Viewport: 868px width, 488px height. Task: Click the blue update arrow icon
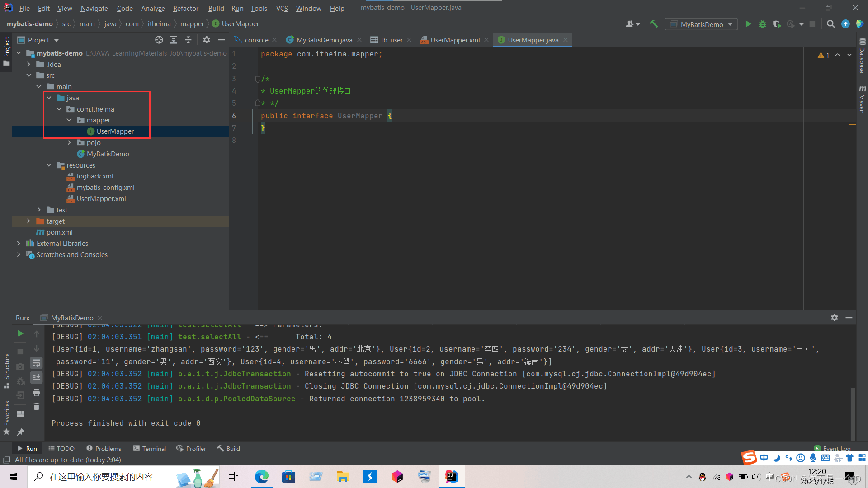click(x=845, y=24)
